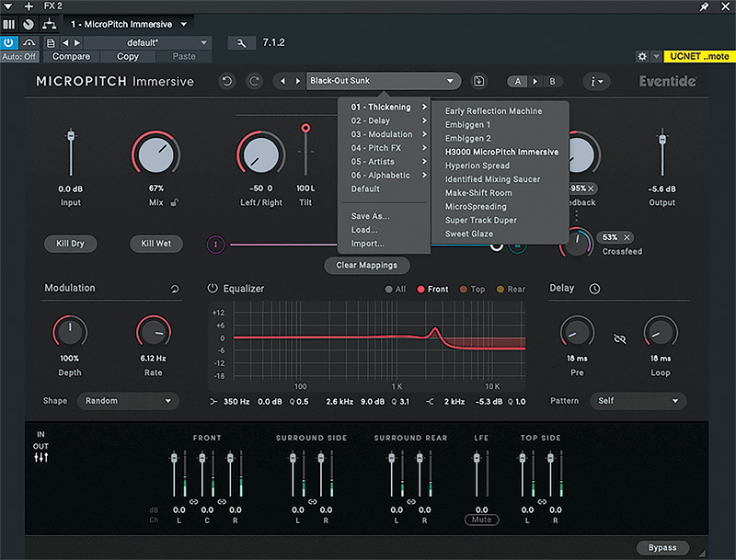Open the Pattern dropdown set to Self
The image size is (736, 560).
638,401
